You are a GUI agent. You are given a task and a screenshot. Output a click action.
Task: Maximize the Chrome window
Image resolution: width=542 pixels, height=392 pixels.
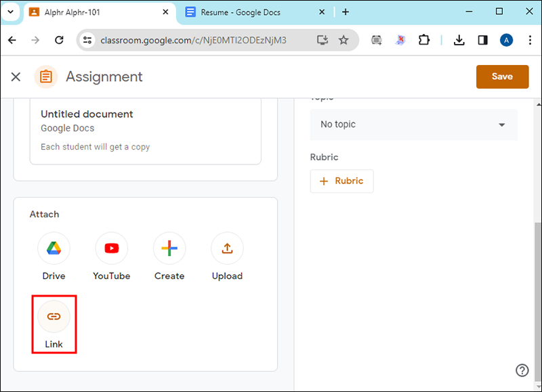(x=499, y=12)
